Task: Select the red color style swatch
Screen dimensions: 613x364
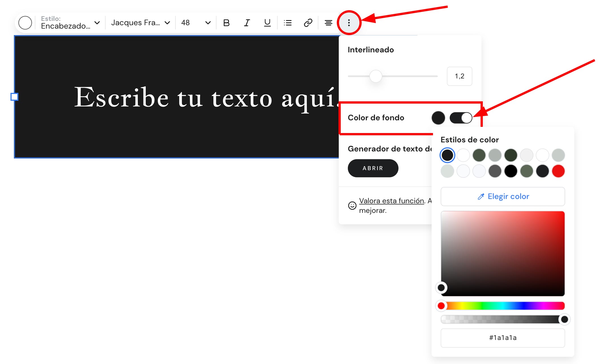Action: [558, 171]
